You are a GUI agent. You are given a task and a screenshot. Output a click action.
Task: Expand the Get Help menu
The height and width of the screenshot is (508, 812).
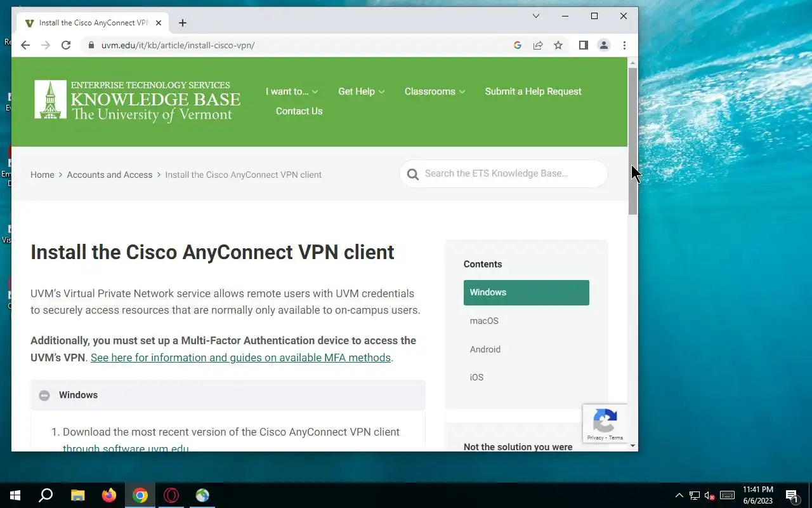(x=362, y=91)
